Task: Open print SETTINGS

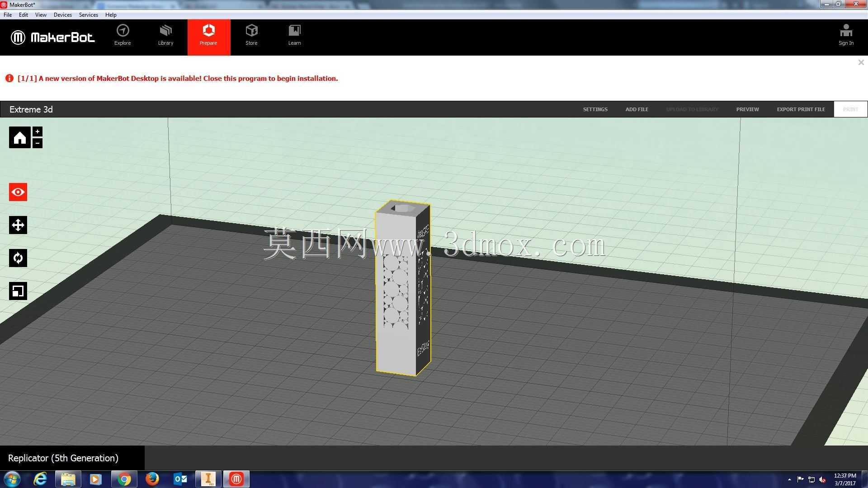Action: 595,109
